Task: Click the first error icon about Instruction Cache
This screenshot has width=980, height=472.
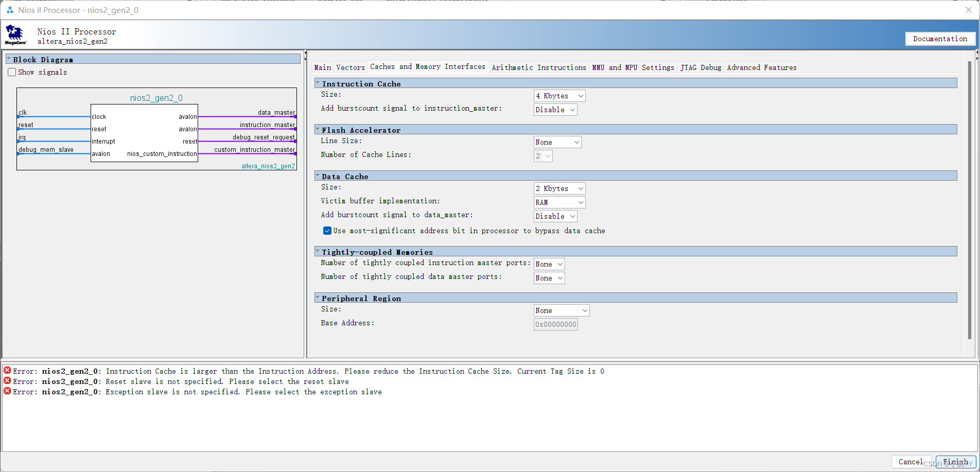Action: click(x=7, y=370)
